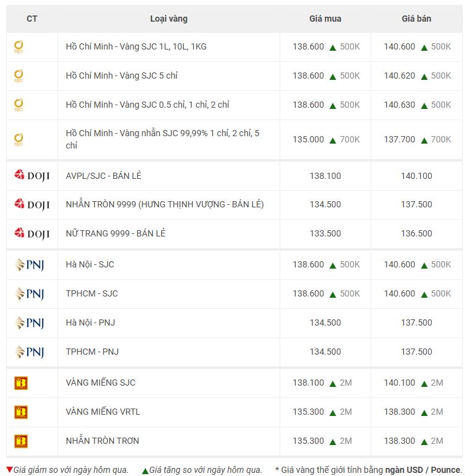Click the logo beside VÀNG MIẾNG SJC

click(21, 383)
